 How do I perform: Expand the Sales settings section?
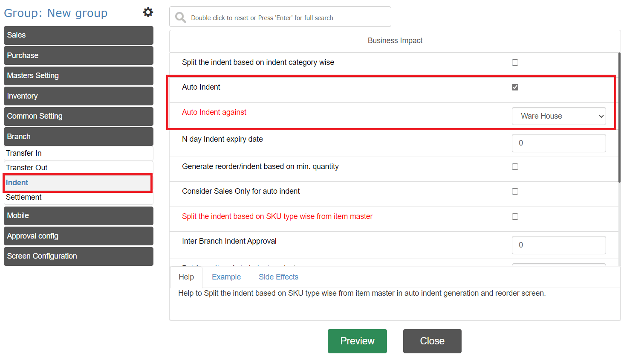coord(78,35)
